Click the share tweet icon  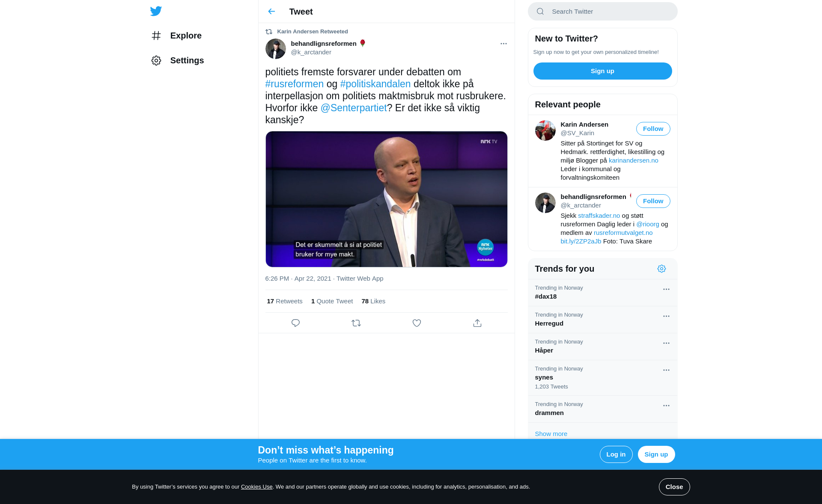[477, 323]
